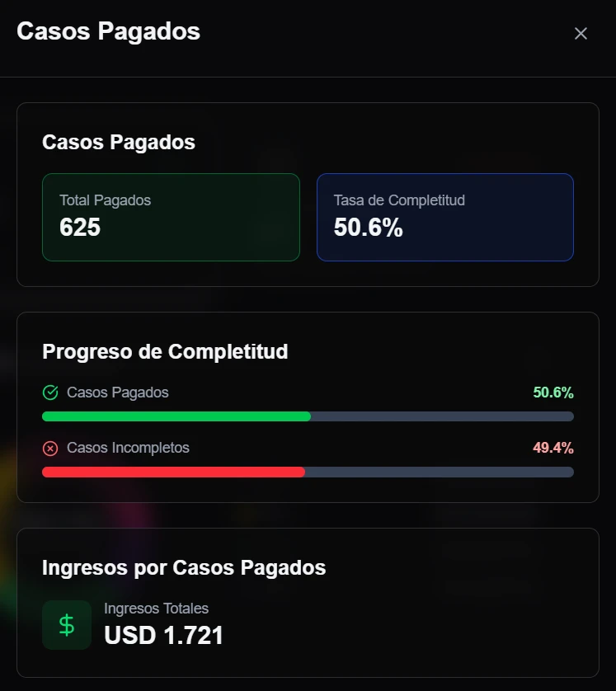616x691 pixels.
Task: Click the green 50.6% percentage label
Action: 553,393
